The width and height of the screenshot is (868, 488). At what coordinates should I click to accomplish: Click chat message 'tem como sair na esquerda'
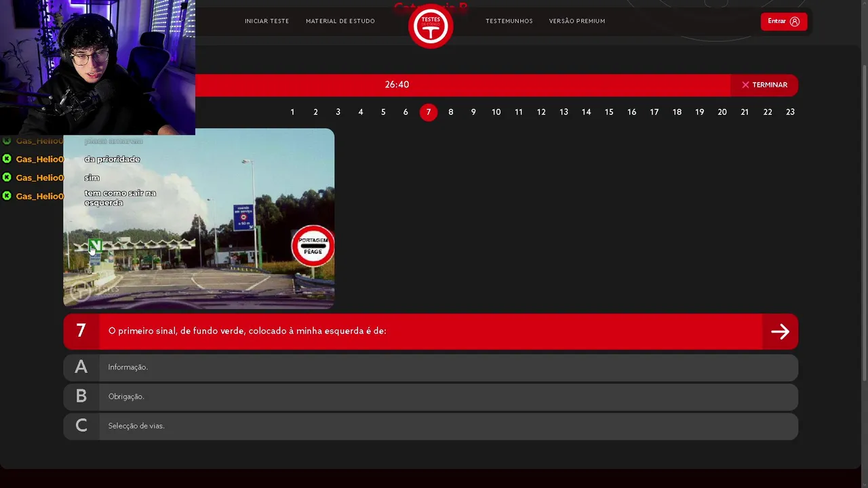pos(120,198)
